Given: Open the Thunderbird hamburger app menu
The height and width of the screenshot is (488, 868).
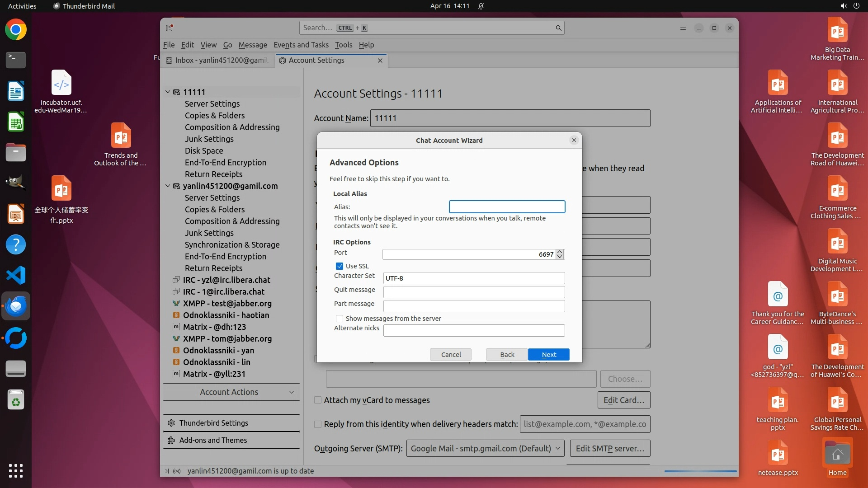Looking at the screenshot, I should coord(683,28).
